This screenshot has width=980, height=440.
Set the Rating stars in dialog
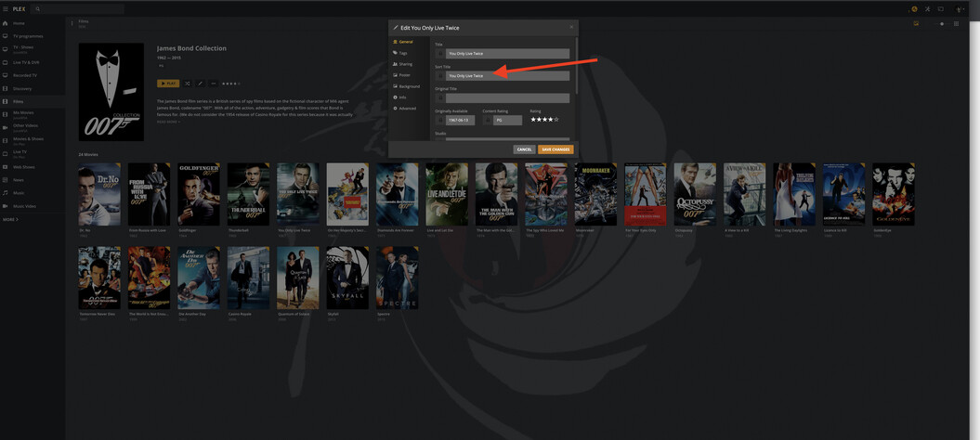pos(544,120)
